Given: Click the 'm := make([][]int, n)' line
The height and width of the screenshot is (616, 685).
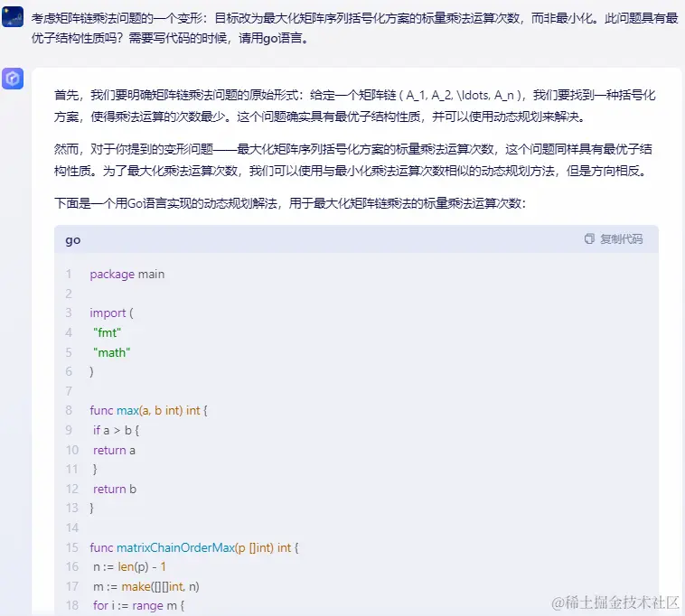Looking at the screenshot, I should [145, 586].
